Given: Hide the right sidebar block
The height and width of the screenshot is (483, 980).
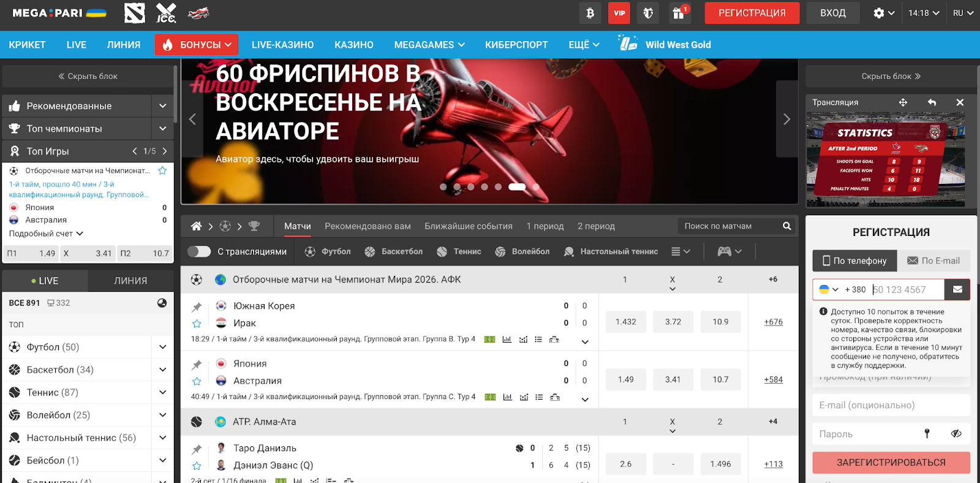Looking at the screenshot, I should pyautogui.click(x=891, y=76).
